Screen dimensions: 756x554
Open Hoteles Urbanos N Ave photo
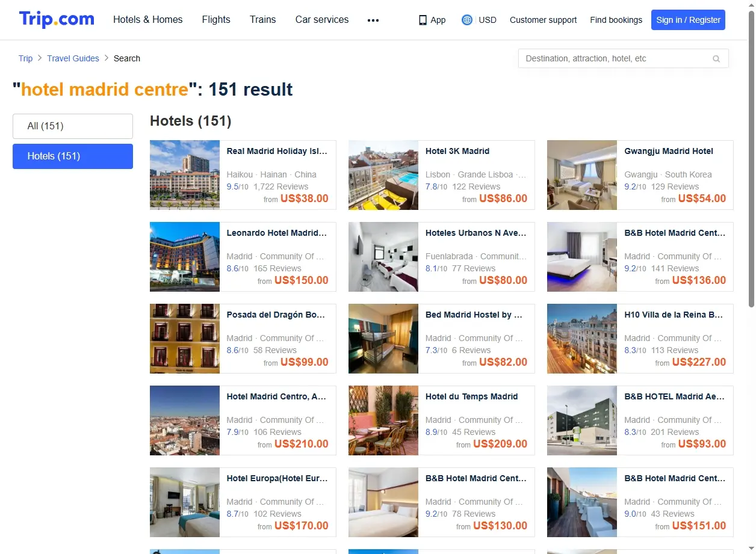pos(383,257)
